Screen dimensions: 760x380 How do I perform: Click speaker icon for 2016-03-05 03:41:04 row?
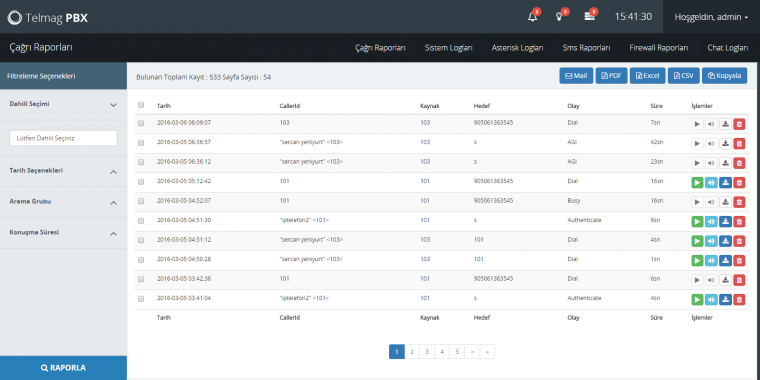click(711, 300)
